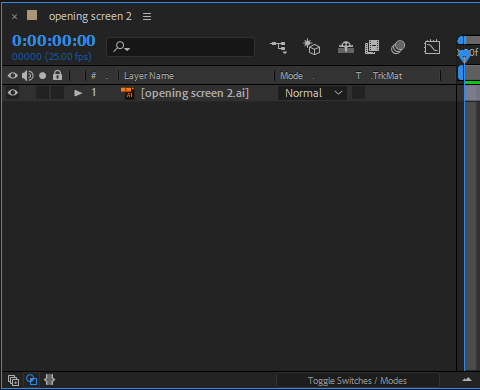Open the Normal blending mode dropdown

pos(312,93)
